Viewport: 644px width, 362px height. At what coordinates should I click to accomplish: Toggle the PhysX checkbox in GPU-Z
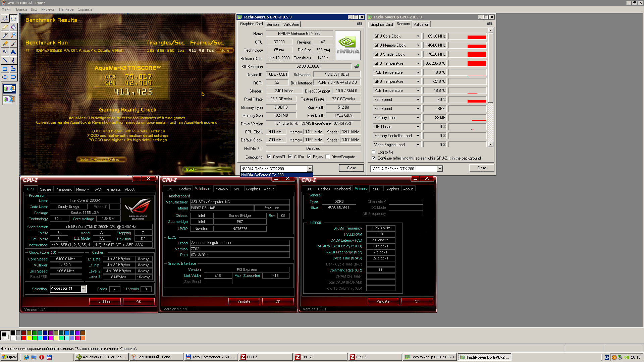[309, 157]
